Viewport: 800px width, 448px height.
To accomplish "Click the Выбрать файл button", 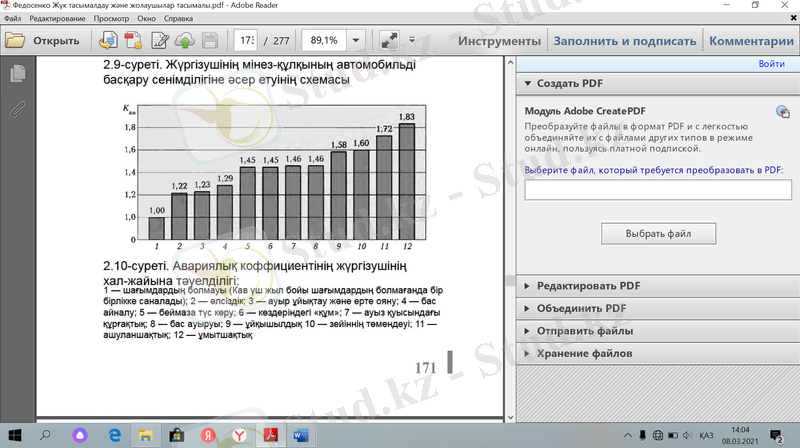I will point(658,234).
